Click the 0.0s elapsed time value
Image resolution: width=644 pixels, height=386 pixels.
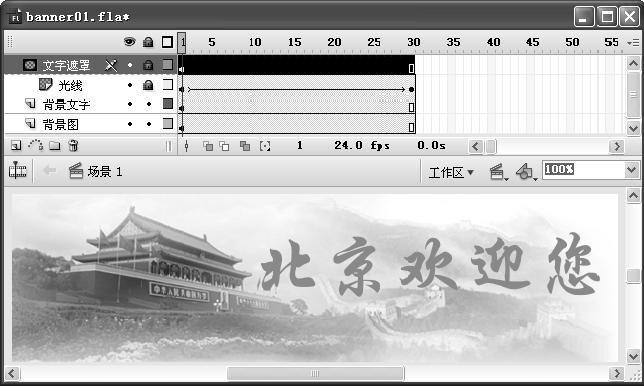coord(431,145)
